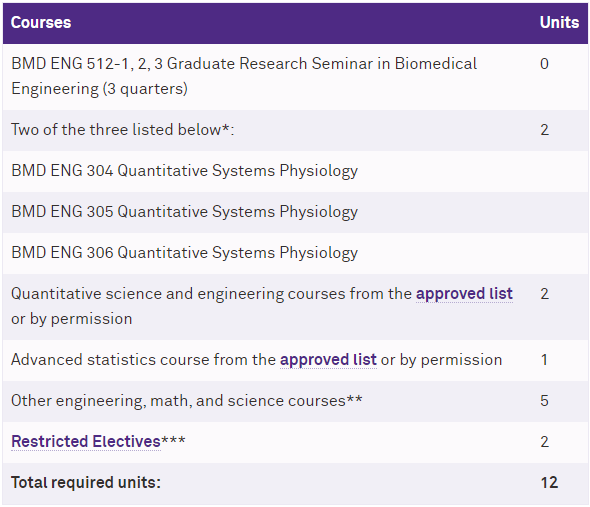590x507 pixels.
Task: Open the approved list link for quantitative courses
Action: coord(464,294)
